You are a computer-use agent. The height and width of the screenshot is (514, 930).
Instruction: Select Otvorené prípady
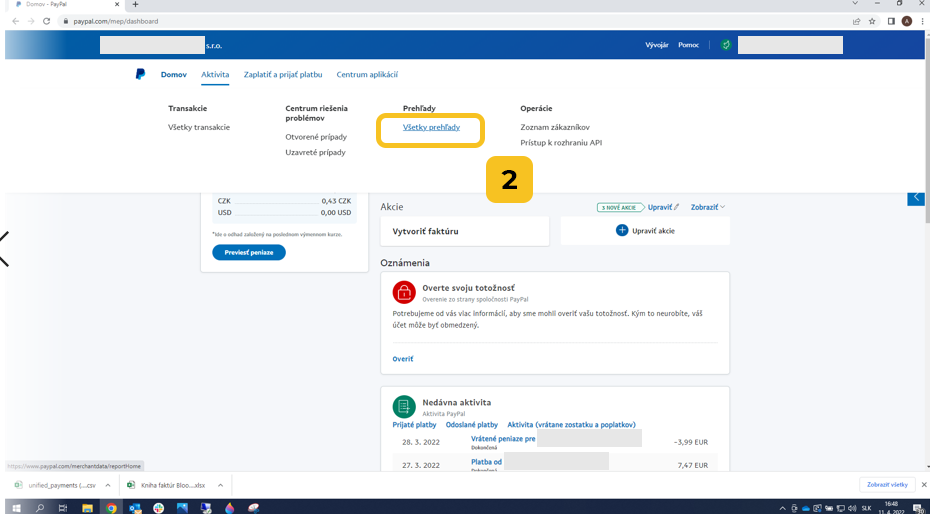click(x=316, y=137)
